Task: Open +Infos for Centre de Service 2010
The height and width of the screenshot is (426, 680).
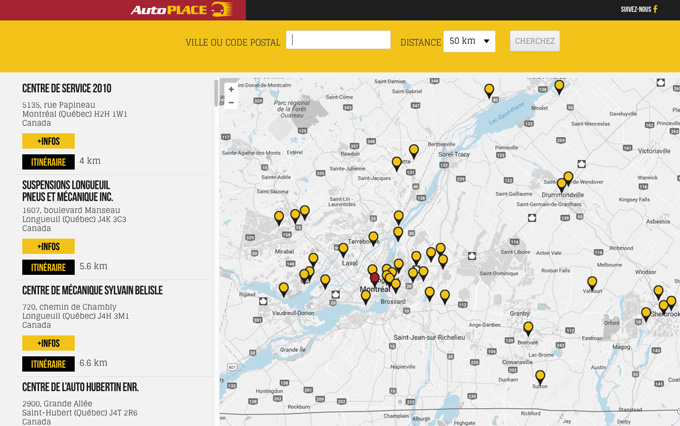Action: click(49, 141)
